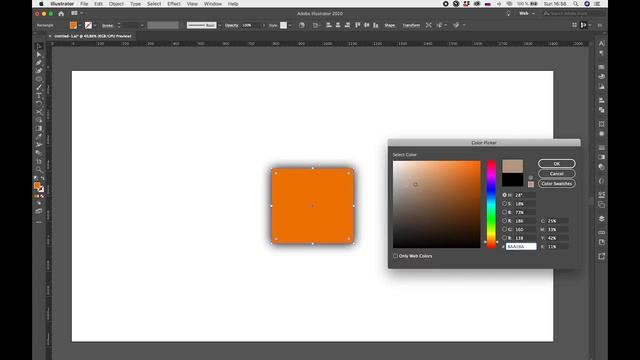Click the Arrange Documents grid icon near Home

click(74, 13)
